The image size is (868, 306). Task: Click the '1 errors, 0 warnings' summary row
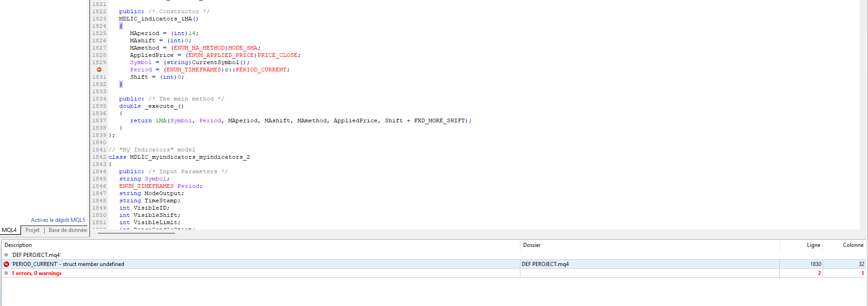point(434,273)
